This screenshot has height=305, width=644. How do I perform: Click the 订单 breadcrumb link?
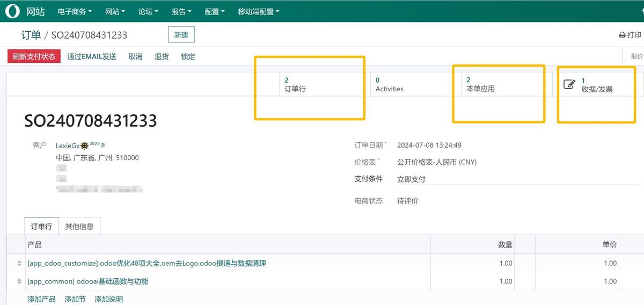[x=31, y=35]
